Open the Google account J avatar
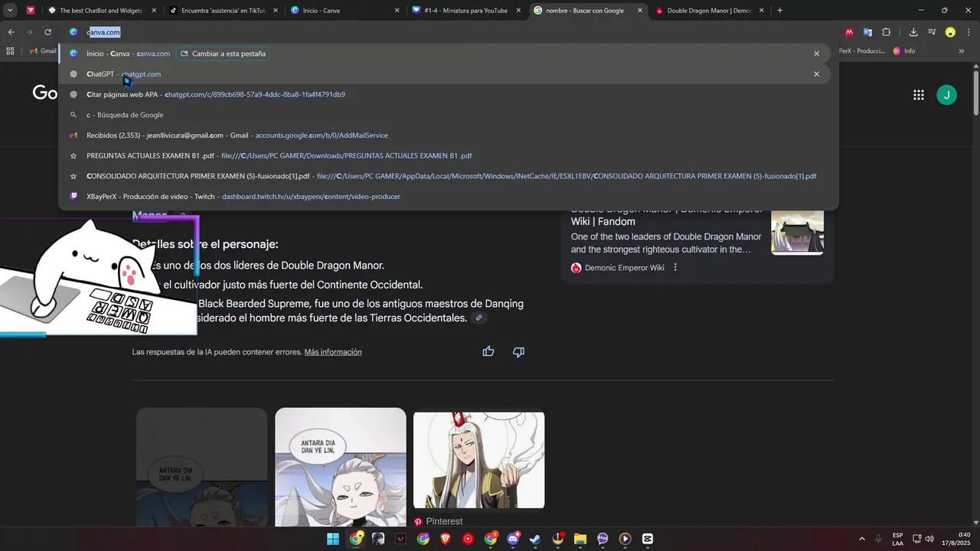980x551 pixels. (x=946, y=95)
